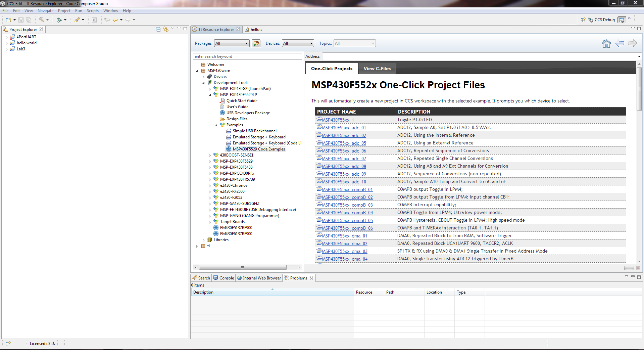Expand the hello world project
644x350 pixels.
6,43
